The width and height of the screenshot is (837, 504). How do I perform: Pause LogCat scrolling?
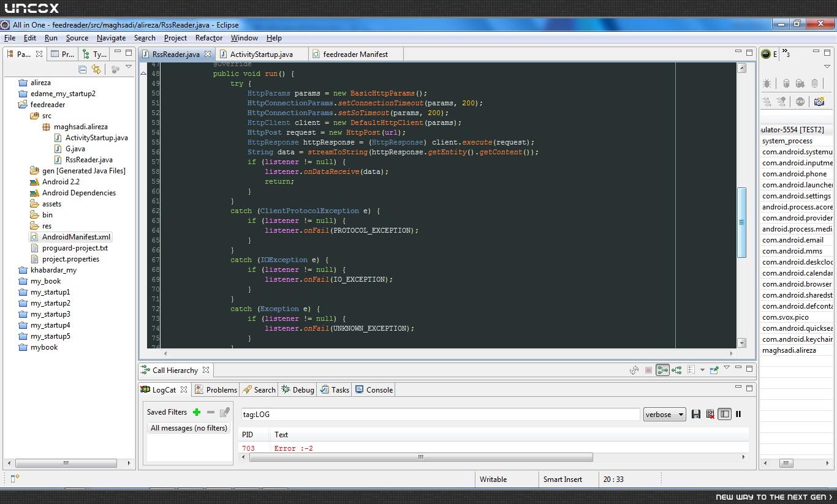(738, 414)
